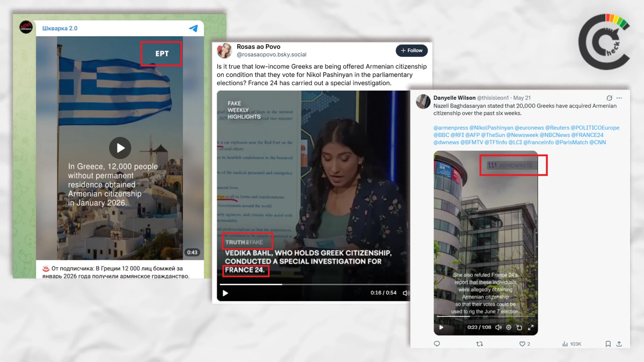Repost Danyelle Wilson's tweet
The height and width of the screenshot is (362, 644).
tap(479, 343)
